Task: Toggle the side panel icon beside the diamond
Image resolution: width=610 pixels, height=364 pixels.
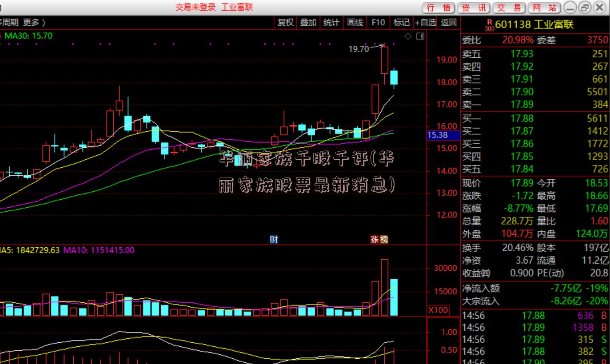Action: (420, 36)
